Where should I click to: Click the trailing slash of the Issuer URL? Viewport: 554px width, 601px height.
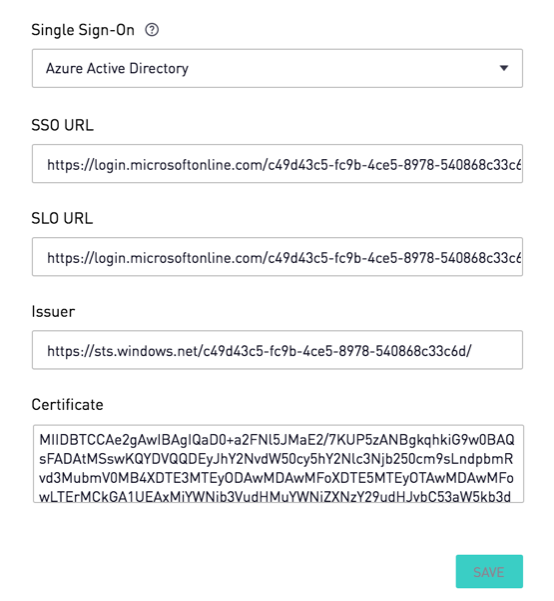click(469, 351)
